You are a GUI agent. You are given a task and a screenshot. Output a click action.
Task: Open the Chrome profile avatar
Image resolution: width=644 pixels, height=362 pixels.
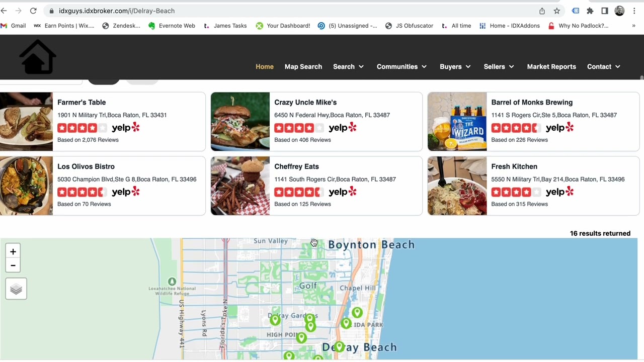tap(619, 11)
